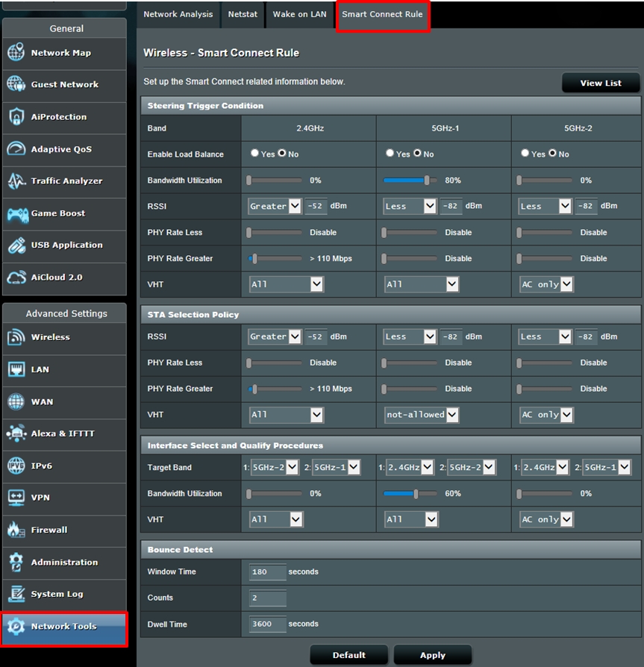Click the AiCloud 2.0 cloud icon

(x=16, y=278)
